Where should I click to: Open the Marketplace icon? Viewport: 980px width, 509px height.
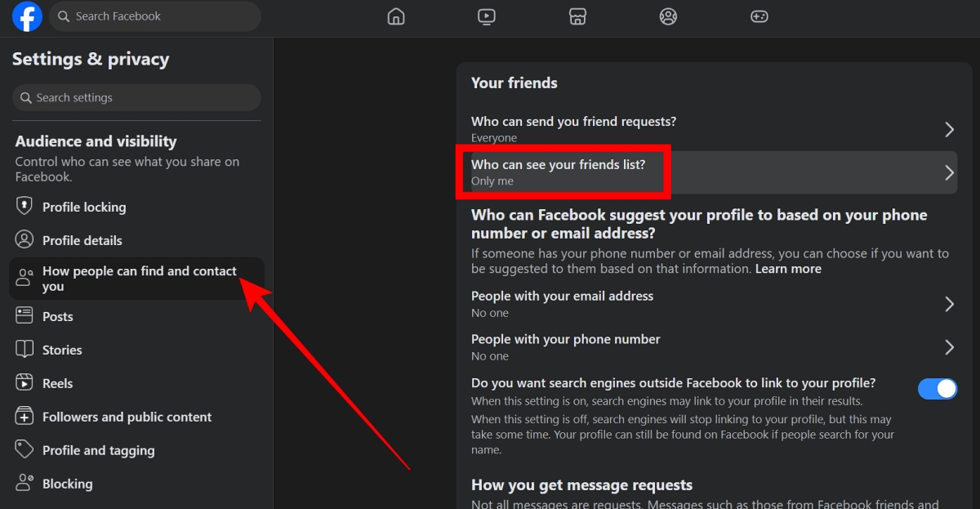click(x=577, y=16)
